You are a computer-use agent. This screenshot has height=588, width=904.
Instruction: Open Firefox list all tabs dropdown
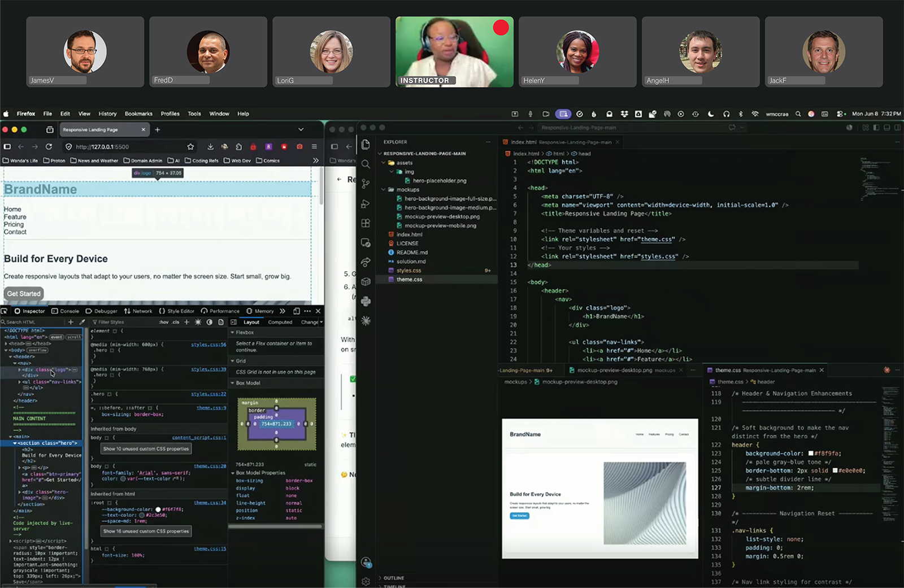click(x=301, y=130)
